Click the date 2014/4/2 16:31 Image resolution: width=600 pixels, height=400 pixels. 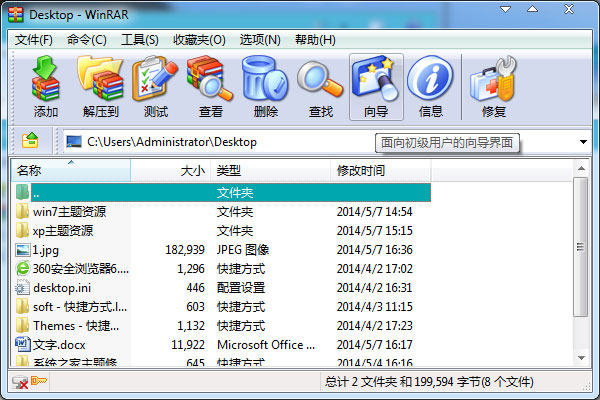[375, 288]
